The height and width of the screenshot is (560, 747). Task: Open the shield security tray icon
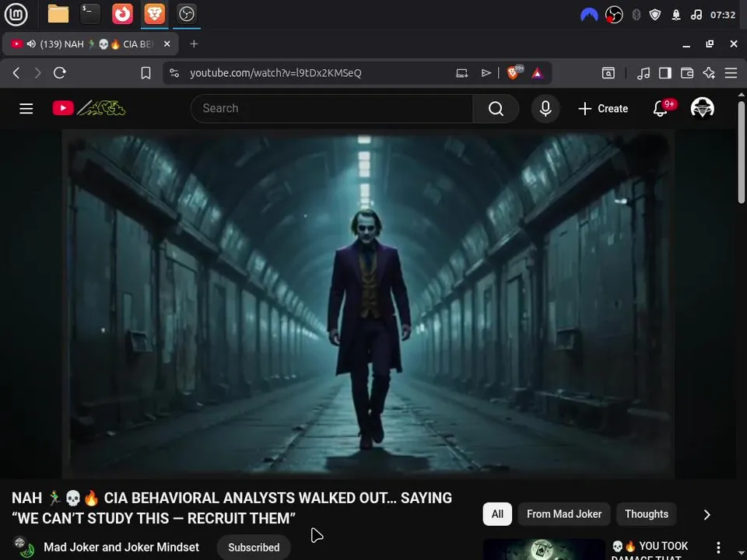[655, 16]
